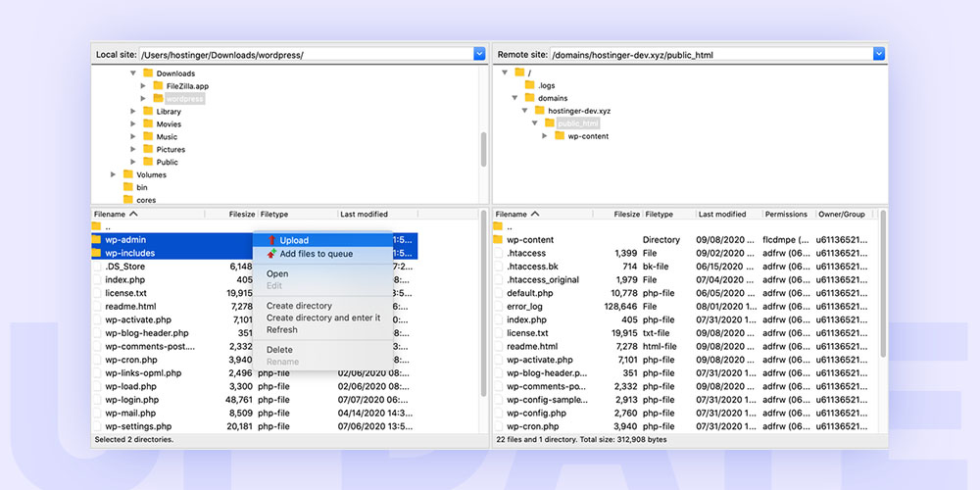The width and height of the screenshot is (980, 490).
Task: Click the remote file list scrollbar
Action: tap(883, 283)
